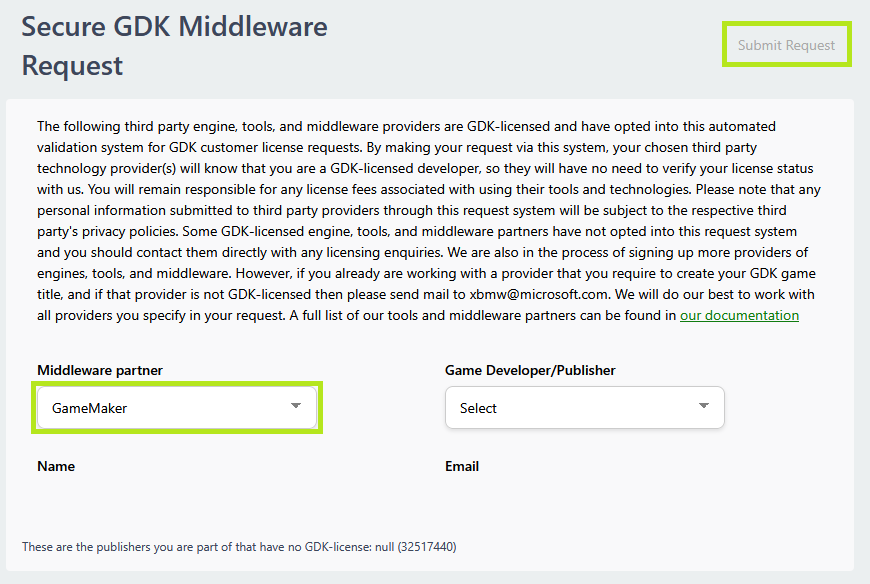
Task: Click the xbmw@microsoft.com email address text
Action: coord(539,294)
